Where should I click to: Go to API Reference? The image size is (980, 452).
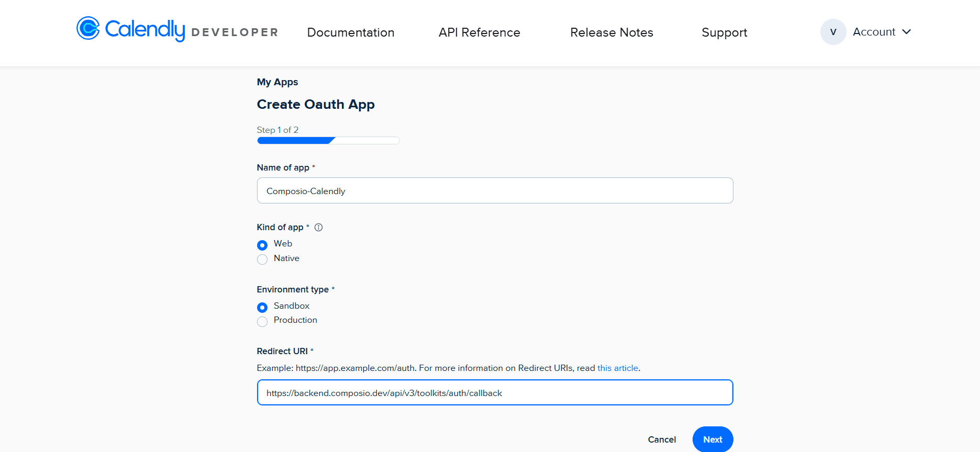[480, 32]
